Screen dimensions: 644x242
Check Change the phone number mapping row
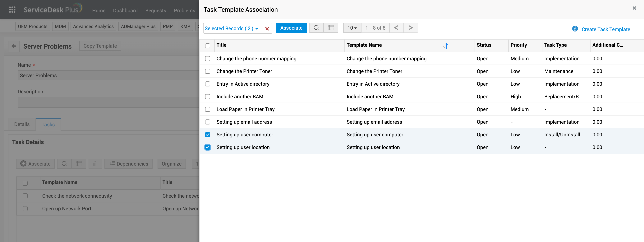208,59
